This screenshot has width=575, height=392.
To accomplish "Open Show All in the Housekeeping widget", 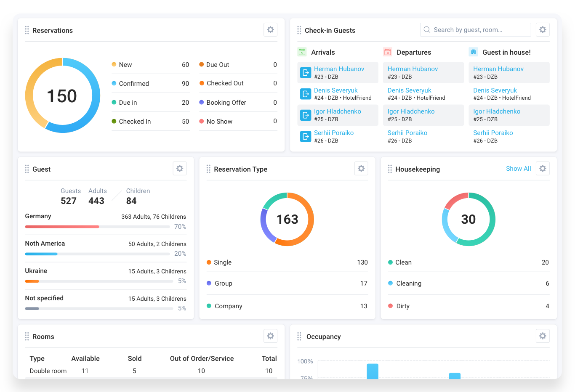I will tap(518, 168).
